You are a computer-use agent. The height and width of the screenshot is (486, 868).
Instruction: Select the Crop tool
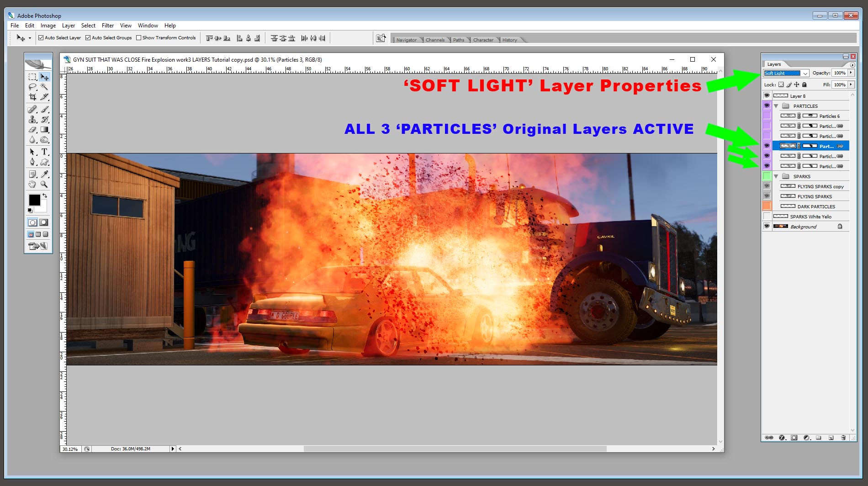click(32, 97)
